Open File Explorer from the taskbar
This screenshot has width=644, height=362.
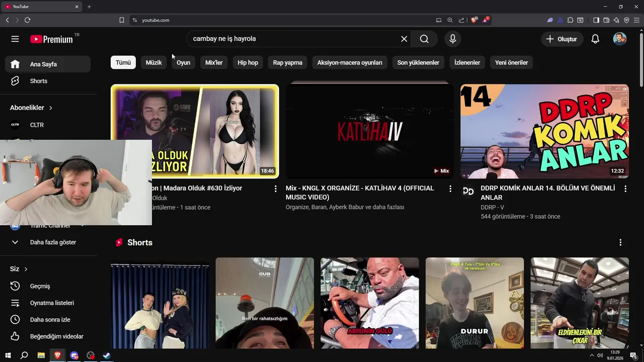[41, 355]
